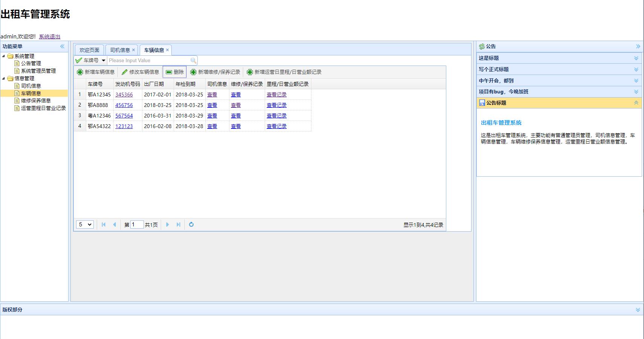The height and width of the screenshot is (339, 644).
Task: Open the page size dropdown showing 5
Action: click(85, 224)
